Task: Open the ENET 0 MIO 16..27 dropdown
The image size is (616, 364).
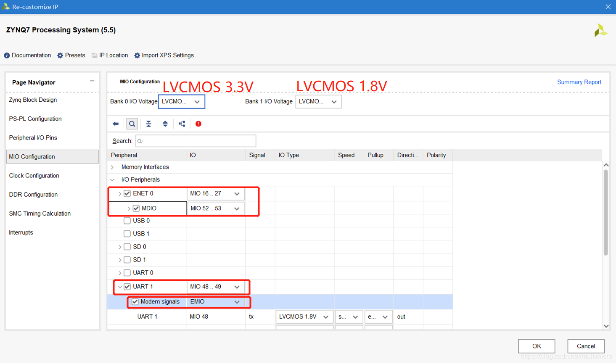Action: (215, 194)
